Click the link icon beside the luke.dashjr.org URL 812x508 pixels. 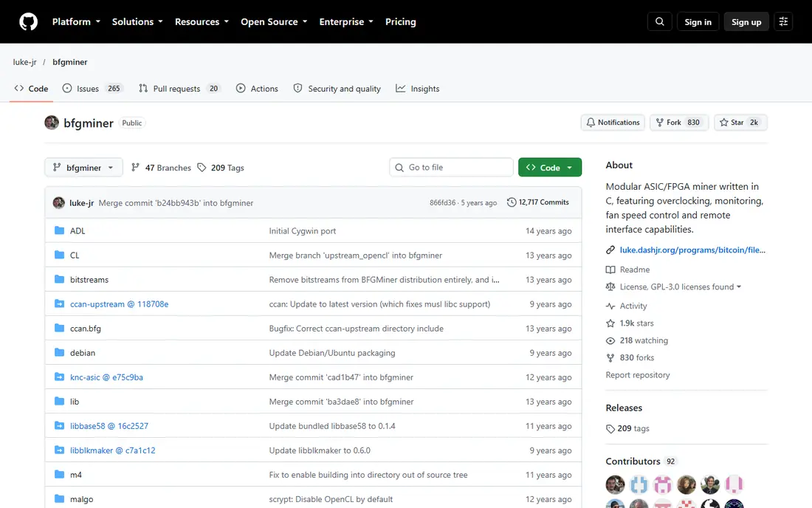(610, 250)
